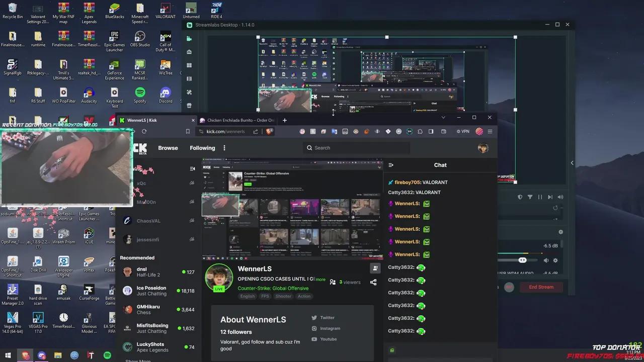
Task: Open Streamlabs grid layout icon in sidebar
Action: click(x=189, y=65)
